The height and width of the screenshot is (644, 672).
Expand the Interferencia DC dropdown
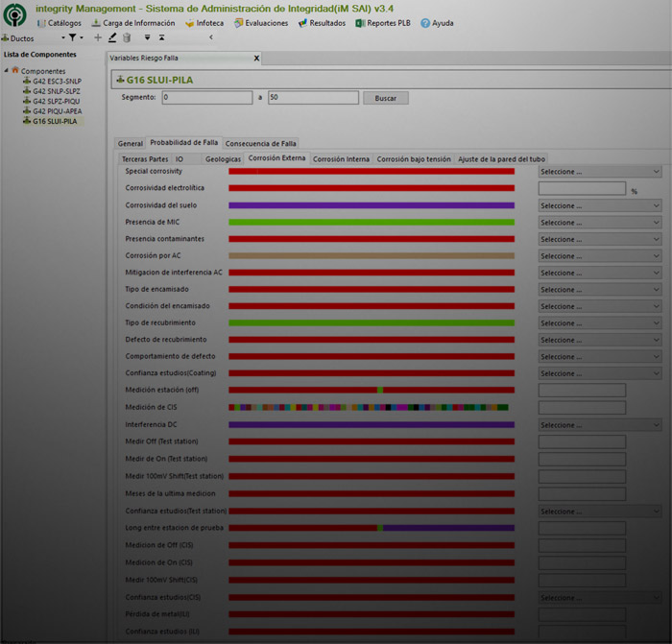pos(599,424)
